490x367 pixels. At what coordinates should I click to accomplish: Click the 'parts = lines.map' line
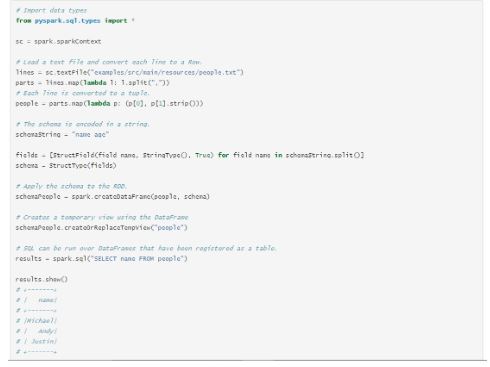coord(93,83)
